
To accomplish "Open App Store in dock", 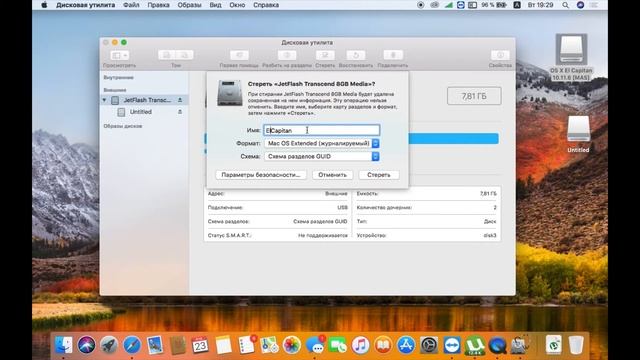I will pyautogui.click(x=406, y=345).
